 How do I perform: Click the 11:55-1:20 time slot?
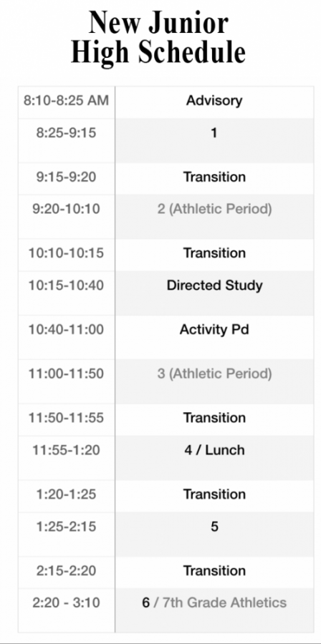click(66, 450)
